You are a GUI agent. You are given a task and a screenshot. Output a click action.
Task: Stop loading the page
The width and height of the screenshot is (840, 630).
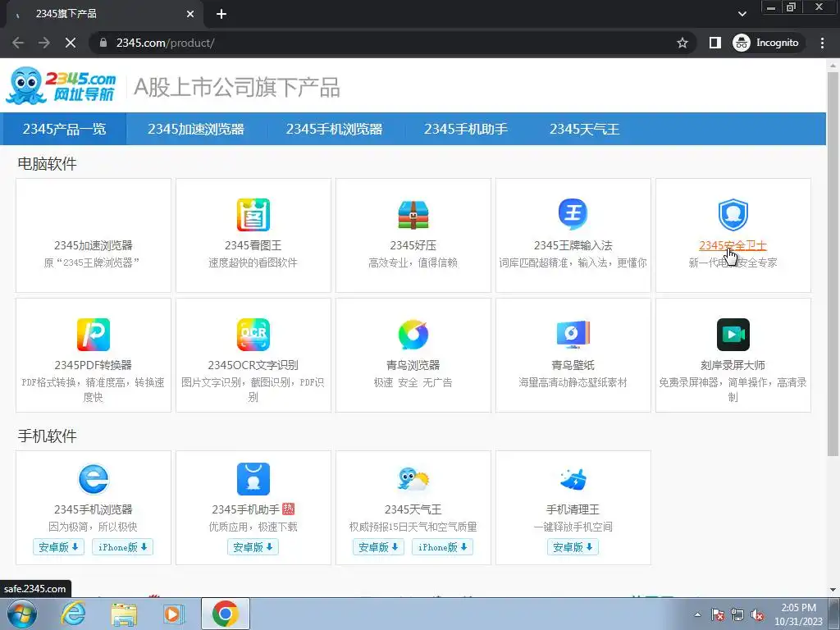71,43
